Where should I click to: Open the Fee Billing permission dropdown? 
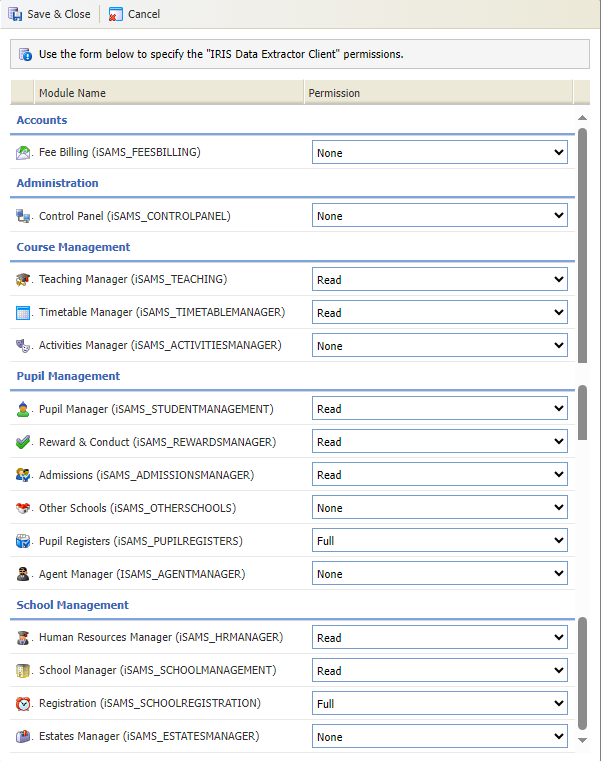[x=439, y=152]
